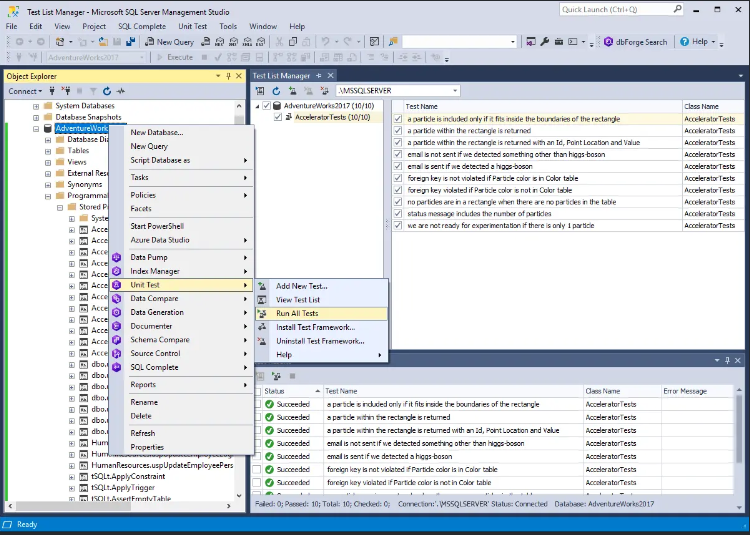The width and height of the screenshot is (750, 535).
Task: Click the Source Control menu icon
Action: point(116,353)
